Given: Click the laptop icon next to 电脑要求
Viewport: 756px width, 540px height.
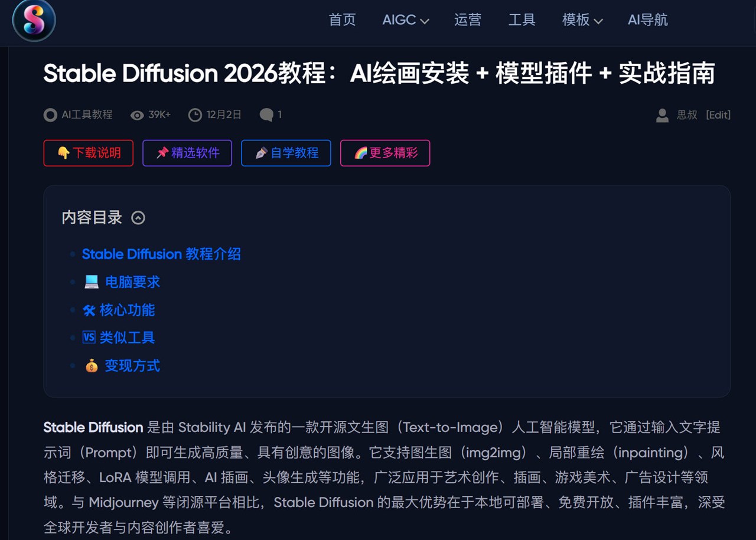Looking at the screenshot, I should 91,282.
